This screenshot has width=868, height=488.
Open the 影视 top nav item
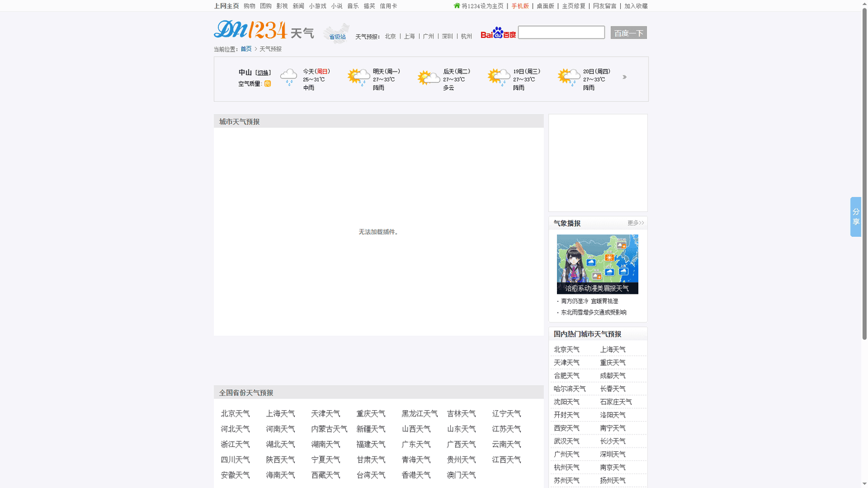(282, 6)
